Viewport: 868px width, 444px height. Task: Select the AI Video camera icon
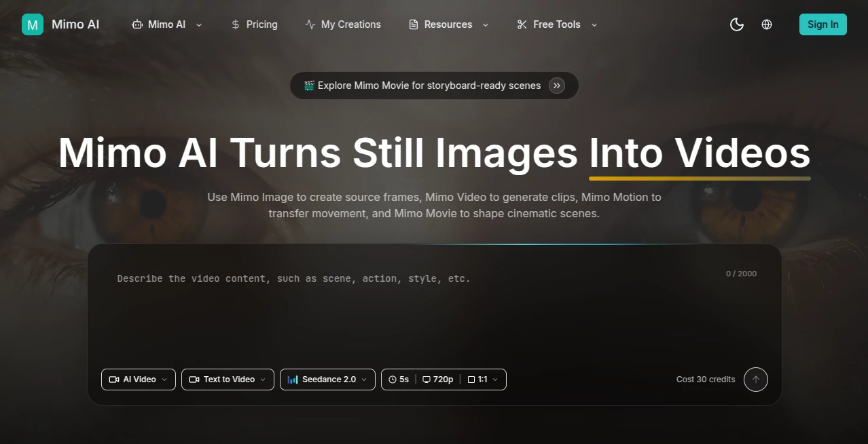(x=113, y=380)
